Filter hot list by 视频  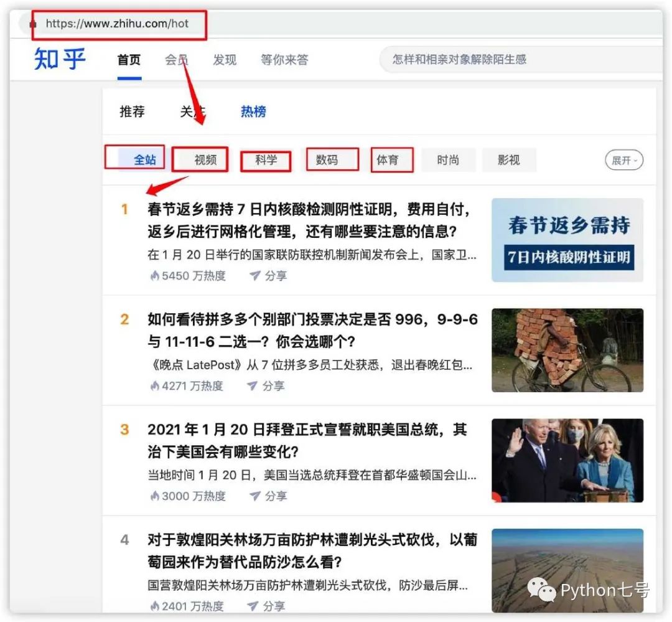(205, 160)
